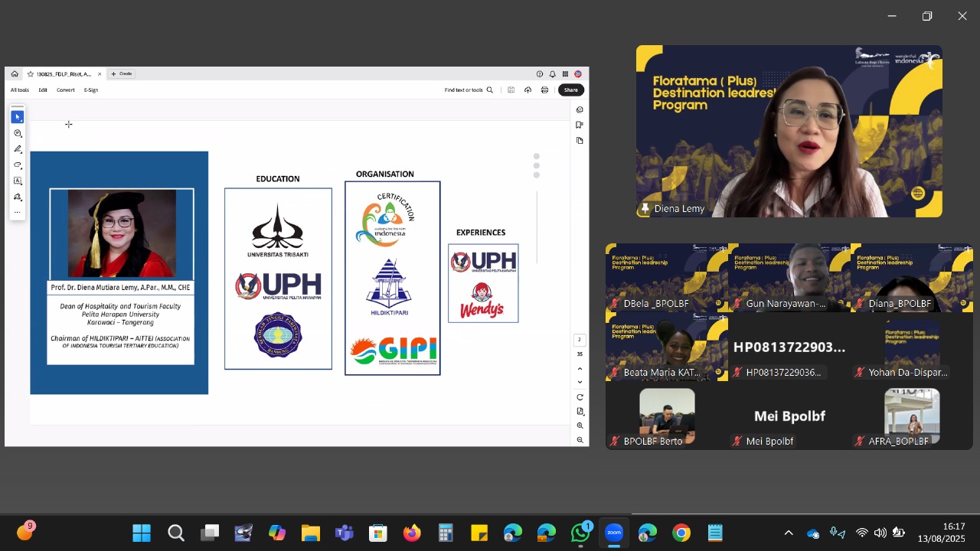This screenshot has width=980, height=551.
Task: Click the upload to cloud icon
Action: pyautogui.click(x=528, y=90)
